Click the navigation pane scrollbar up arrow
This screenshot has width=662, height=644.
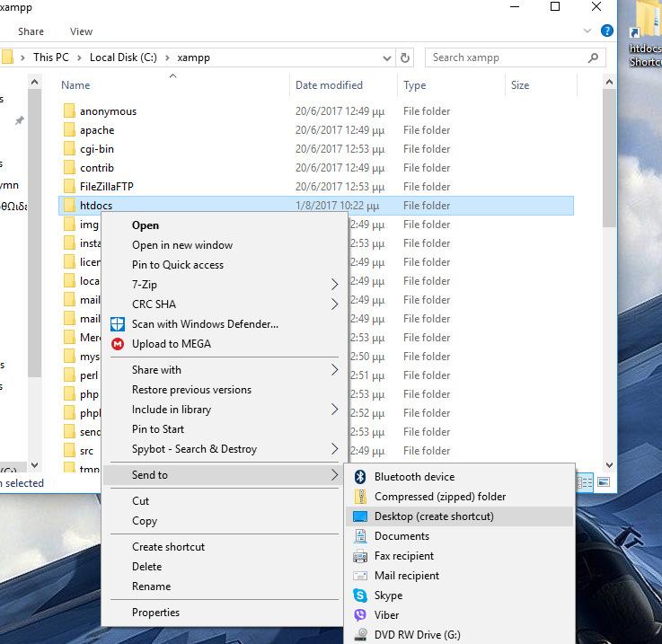35,82
